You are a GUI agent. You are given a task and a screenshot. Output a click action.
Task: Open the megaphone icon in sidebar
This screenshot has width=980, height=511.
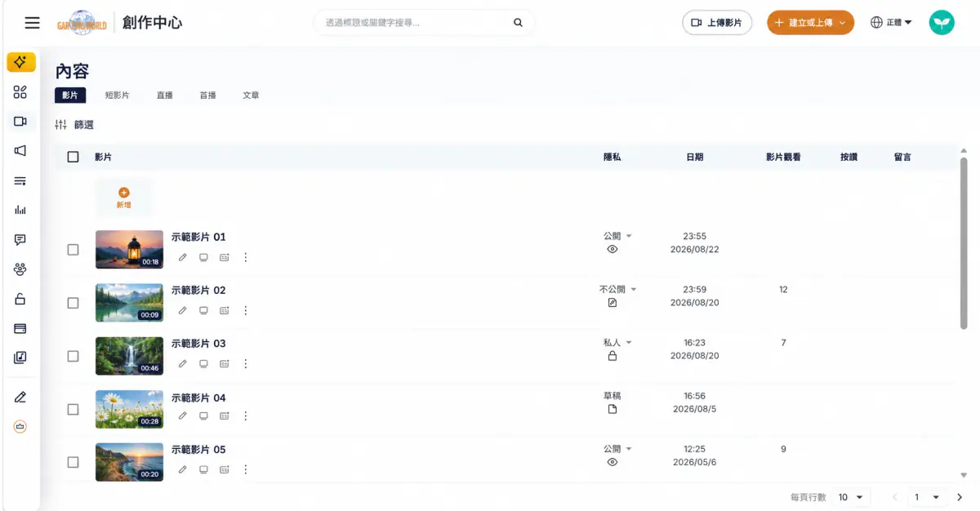tap(20, 151)
